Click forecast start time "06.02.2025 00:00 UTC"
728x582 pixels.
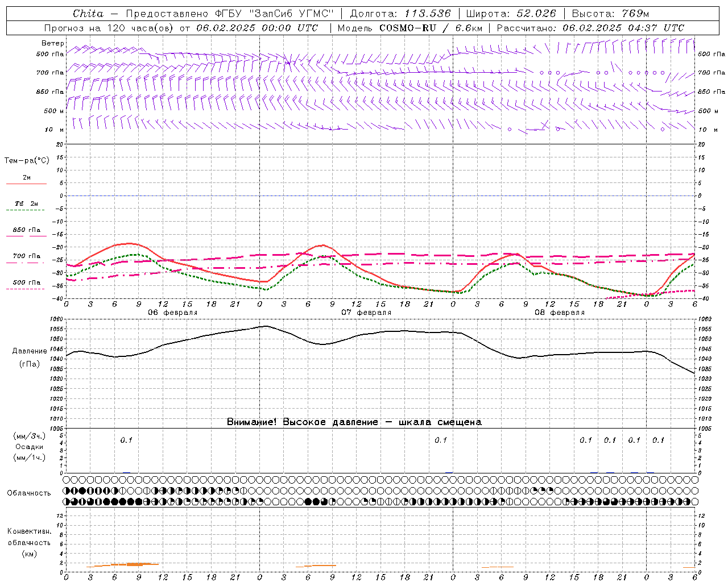(257, 28)
